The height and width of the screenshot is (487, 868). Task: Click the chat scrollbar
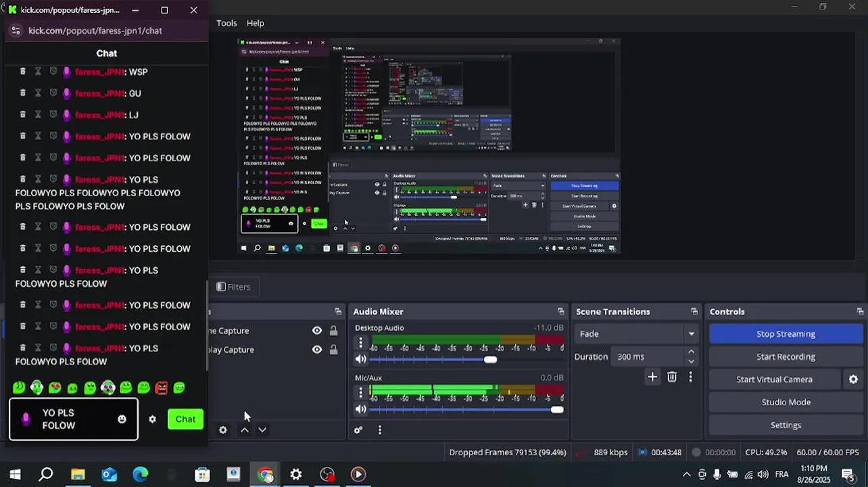(207, 325)
